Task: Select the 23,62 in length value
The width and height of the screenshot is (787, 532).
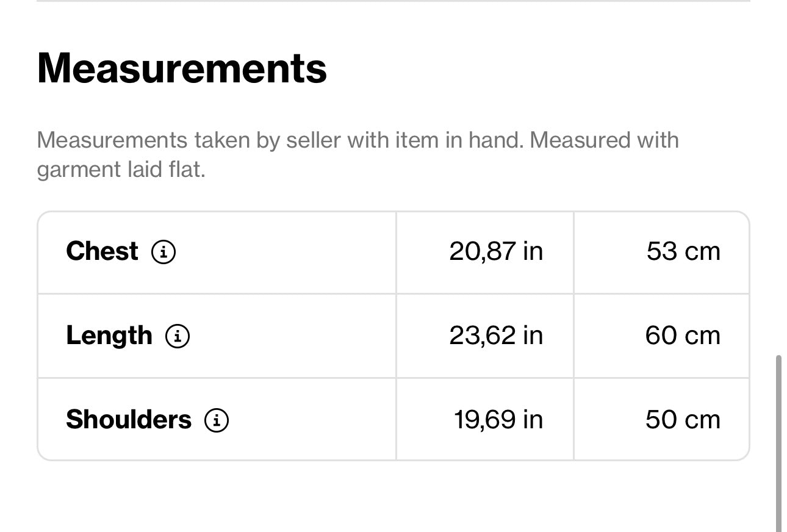Action: tap(495, 336)
